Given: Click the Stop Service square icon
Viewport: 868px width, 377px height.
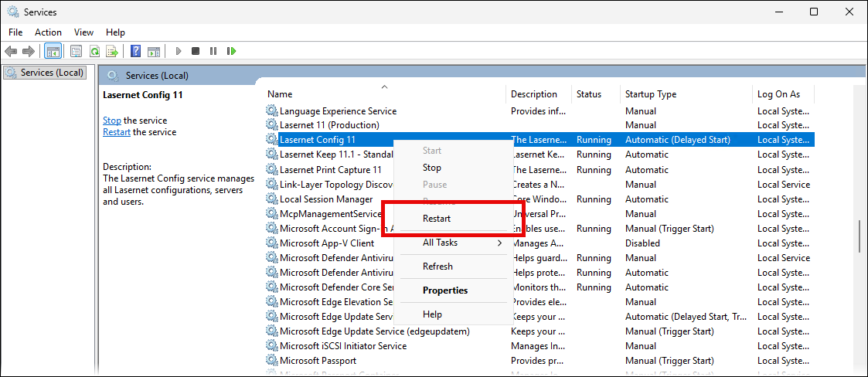Looking at the screenshot, I should click(x=196, y=51).
